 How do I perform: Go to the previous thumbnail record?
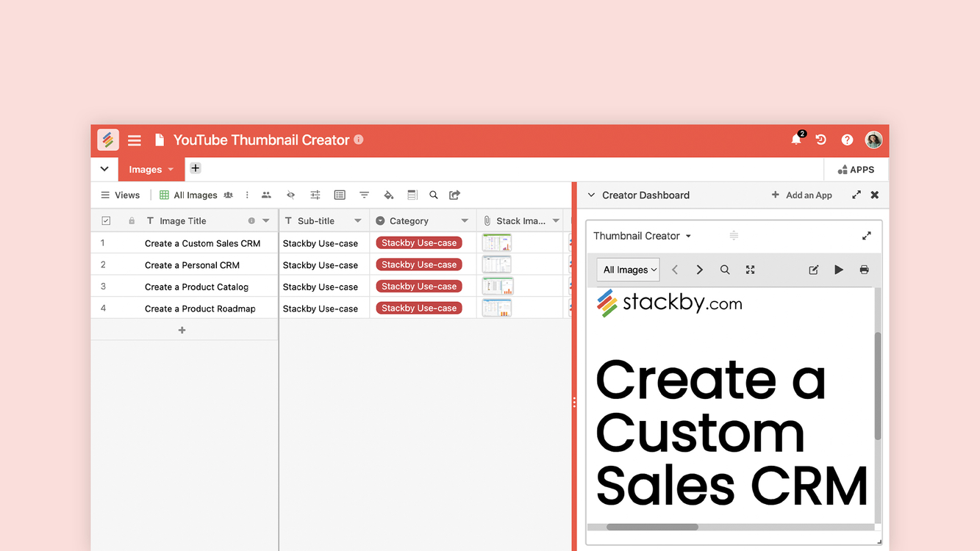click(x=675, y=270)
